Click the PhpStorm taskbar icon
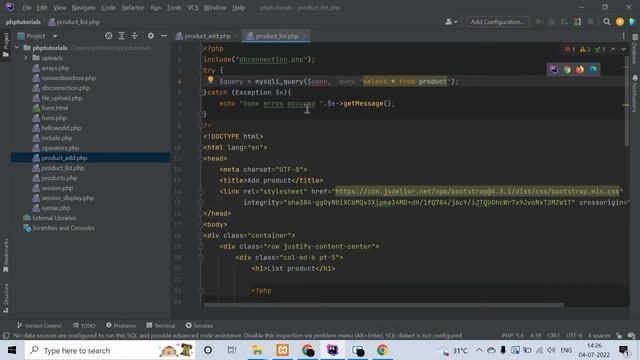 pos(333,350)
